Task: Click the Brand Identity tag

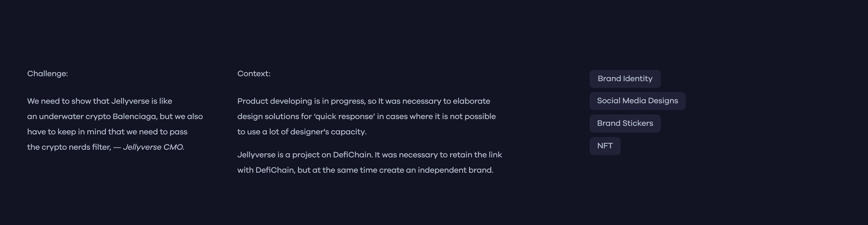Action: coord(625,79)
